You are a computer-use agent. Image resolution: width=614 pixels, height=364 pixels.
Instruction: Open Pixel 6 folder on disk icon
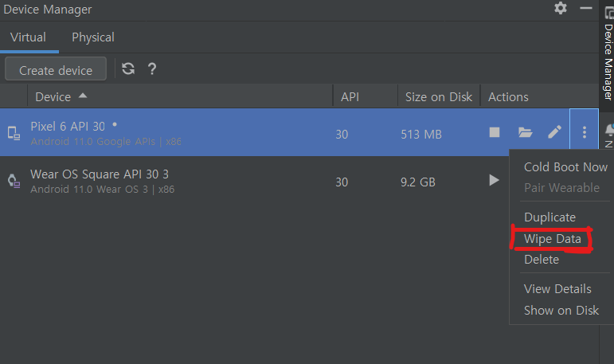(x=525, y=133)
